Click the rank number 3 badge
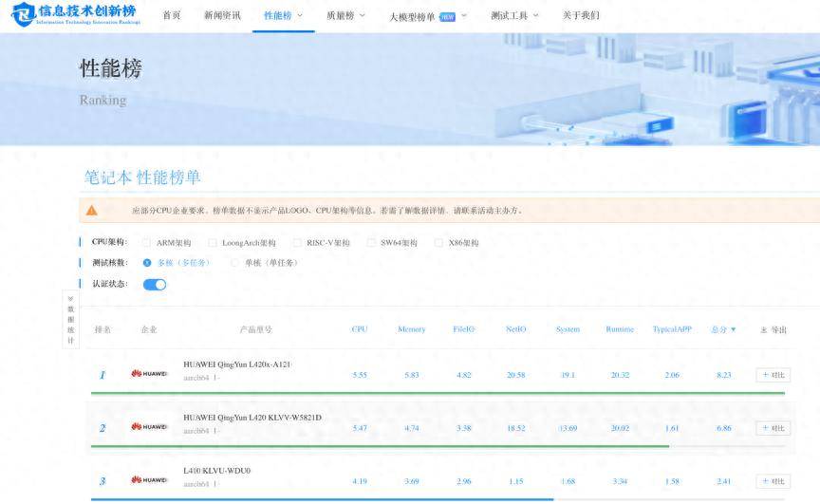Image resolution: width=820 pixels, height=504 pixels. (102, 481)
